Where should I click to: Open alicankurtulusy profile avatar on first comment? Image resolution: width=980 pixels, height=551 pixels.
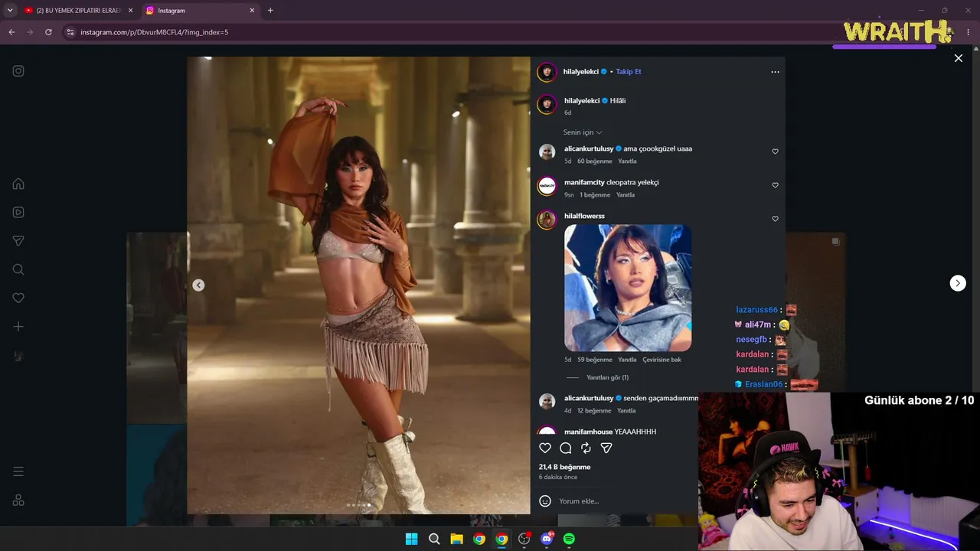point(547,152)
